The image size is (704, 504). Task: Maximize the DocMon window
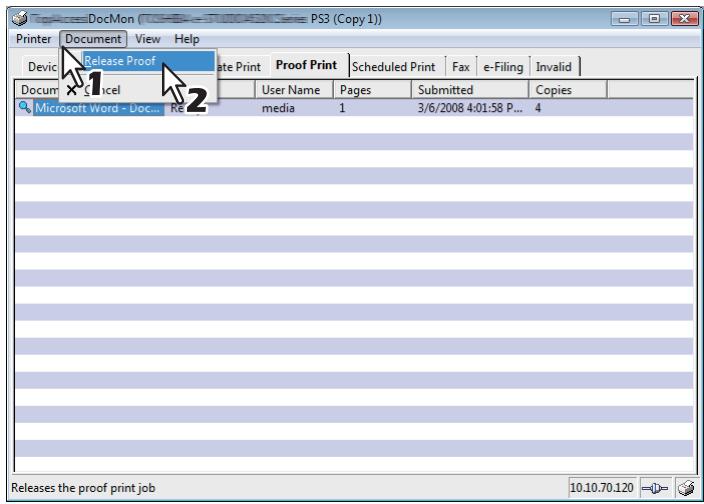pos(655,19)
